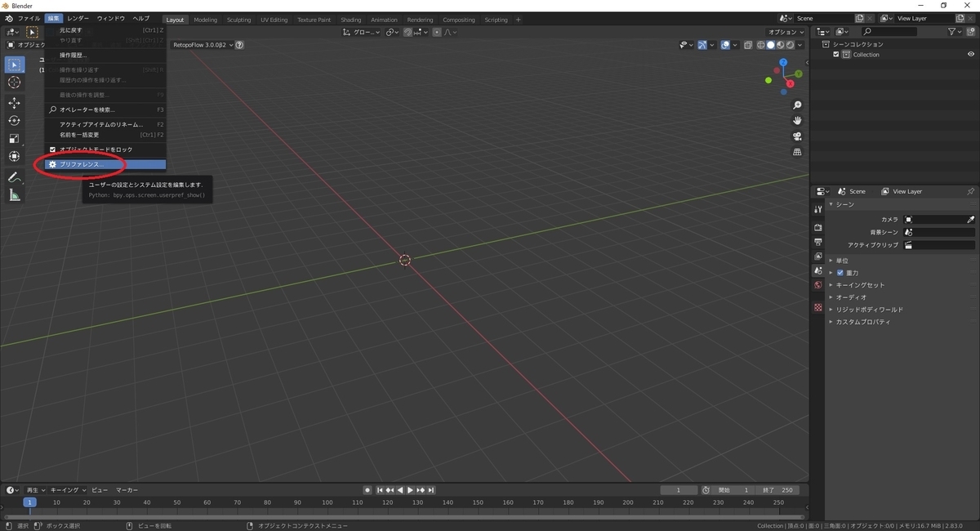Toggle auto keying record button
Viewport: 980px width, 531px height.
367,490
